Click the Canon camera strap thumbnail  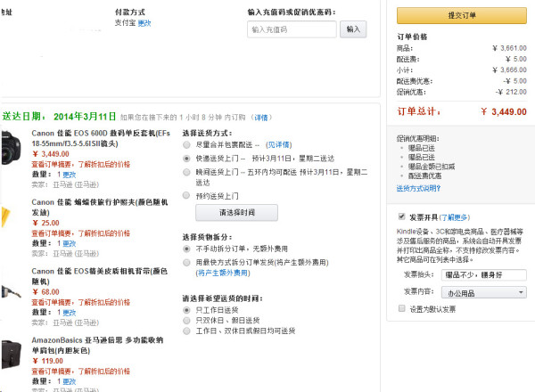pyautogui.click(x=11, y=292)
